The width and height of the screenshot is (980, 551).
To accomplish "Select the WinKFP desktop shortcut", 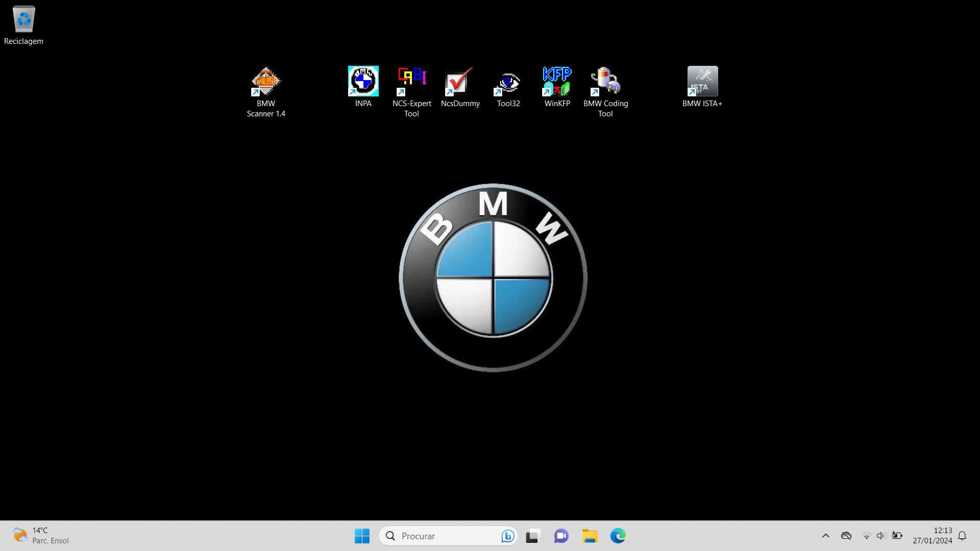I will (557, 87).
